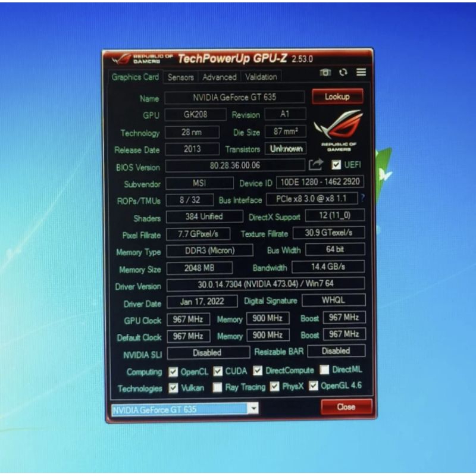Switch to the Sensors tab
This screenshot has width=476, height=476.
coord(180,77)
